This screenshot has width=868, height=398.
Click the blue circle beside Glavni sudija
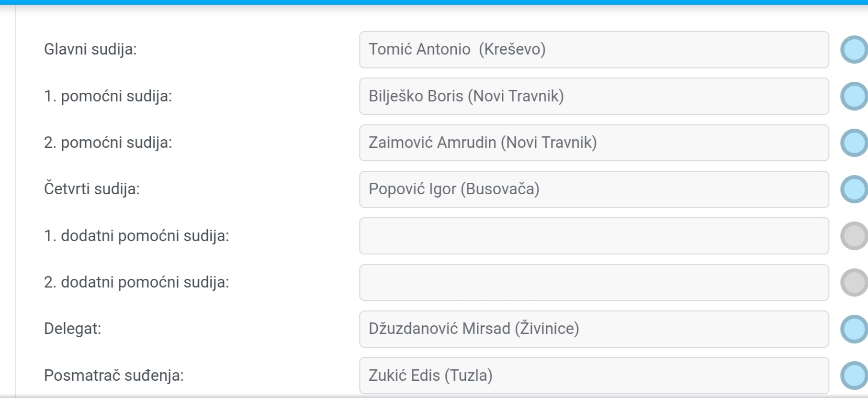[854, 50]
